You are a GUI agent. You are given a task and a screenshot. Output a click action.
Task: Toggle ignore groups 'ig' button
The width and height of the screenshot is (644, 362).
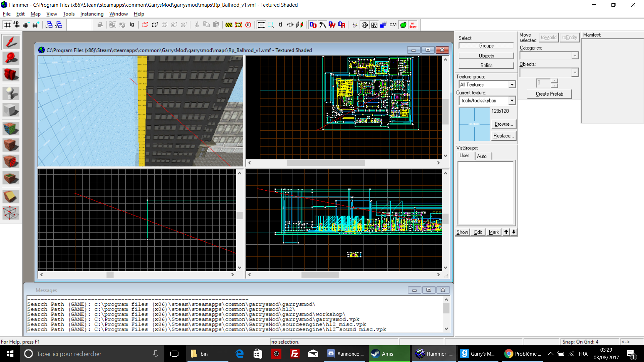pos(132,25)
